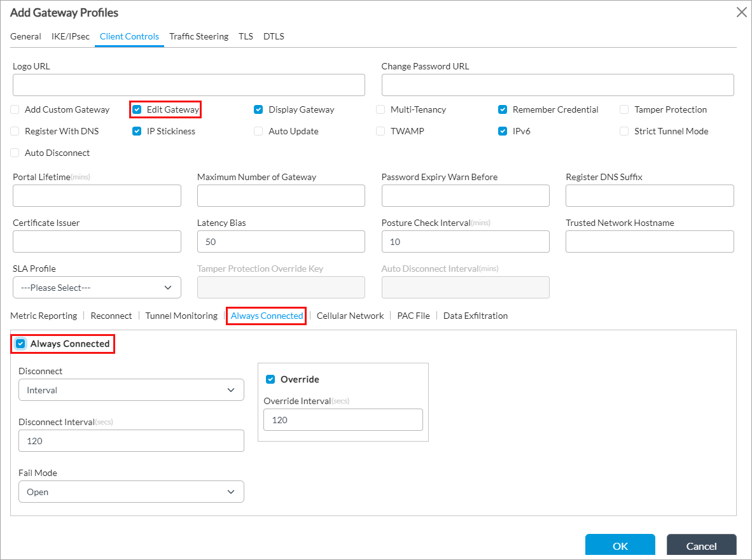Click the OK button
Screen dimensions: 752x560
pos(620,546)
